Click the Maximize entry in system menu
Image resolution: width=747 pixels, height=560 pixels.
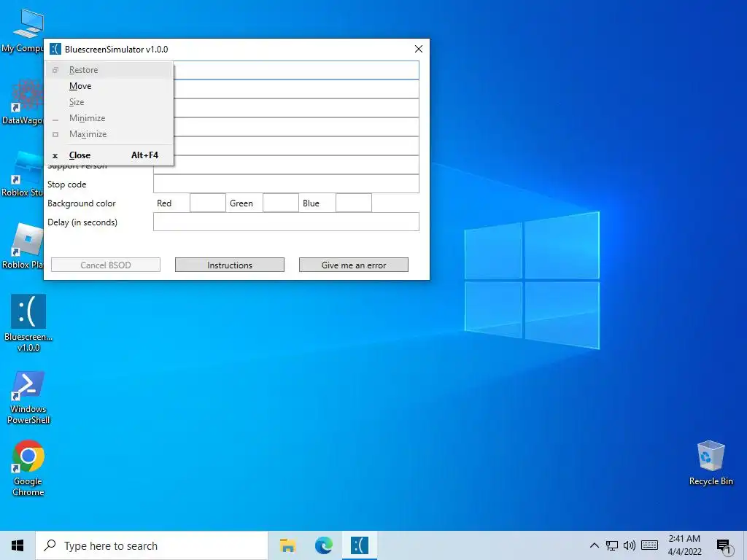click(x=109, y=134)
